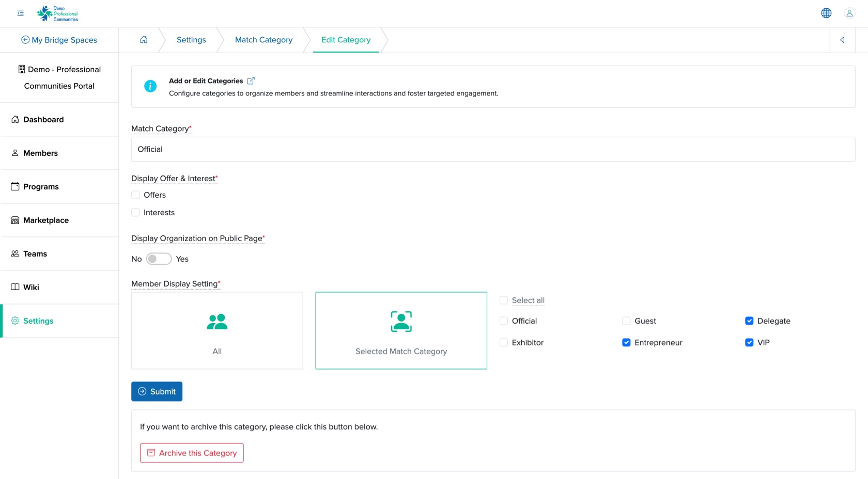Image resolution: width=868 pixels, height=479 pixels.
Task: Click the Wiki book icon in the sidebar
Action: (15, 287)
